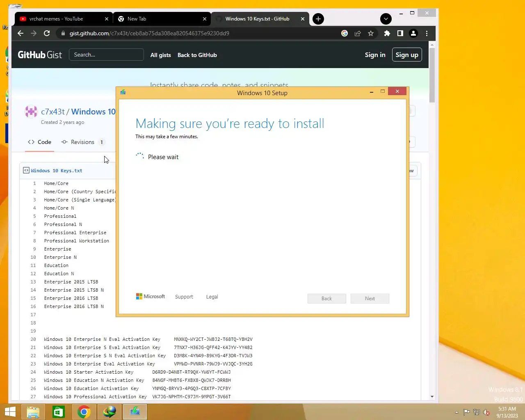Viewport: 525px width, 420px height.
Task: Click the site lock icon
Action: 63,33
